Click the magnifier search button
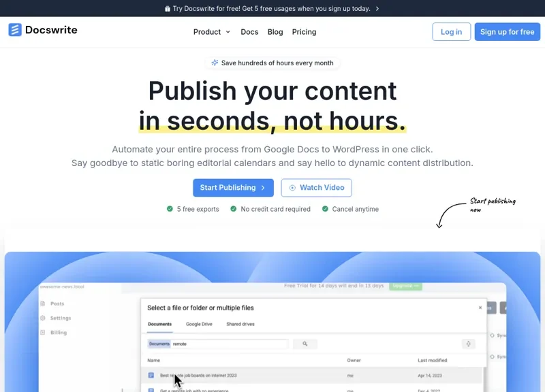Screen dimensions: 545x392 tap(305, 344)
